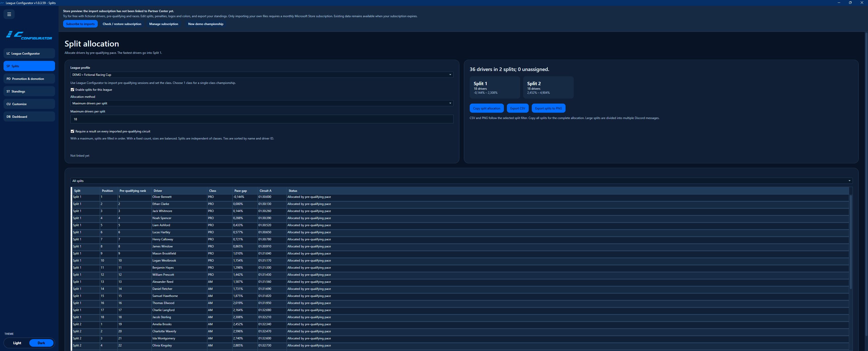Click the Maximum drivers per split field
Image resolution: width=868 pixels, height=351 pixels.
click(262, 119)
